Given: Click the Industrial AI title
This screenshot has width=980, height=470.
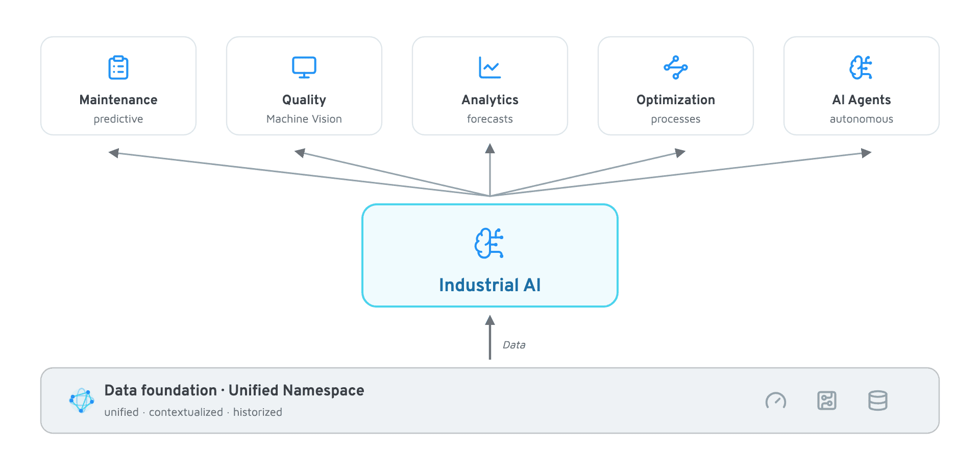Looking at the screenshot, I should (x=490, y=285).
